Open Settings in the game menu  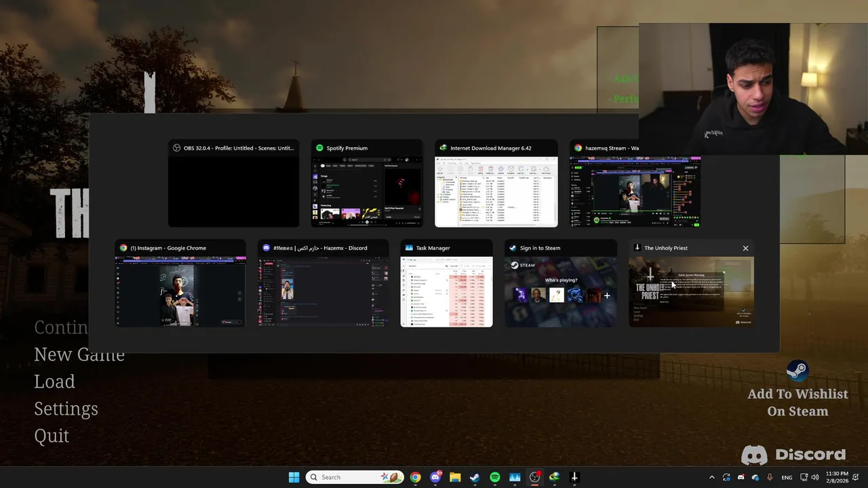(x=66, y=409)
